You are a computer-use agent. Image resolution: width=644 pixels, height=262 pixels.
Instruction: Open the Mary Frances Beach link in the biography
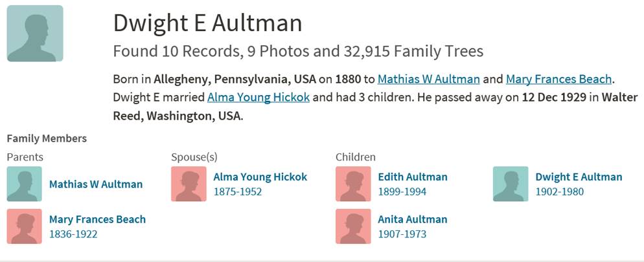[558, 79]
